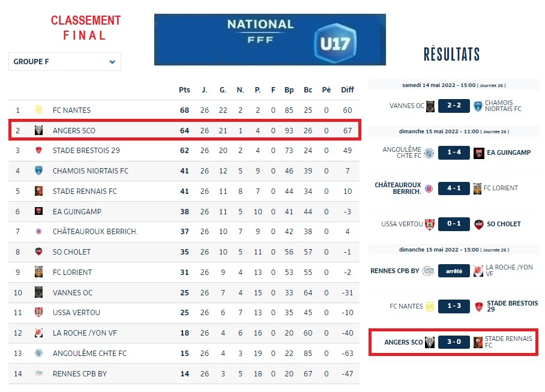Click the Stade Brestois 29 logo in standings
545x392 pixels.
point(38,151)
